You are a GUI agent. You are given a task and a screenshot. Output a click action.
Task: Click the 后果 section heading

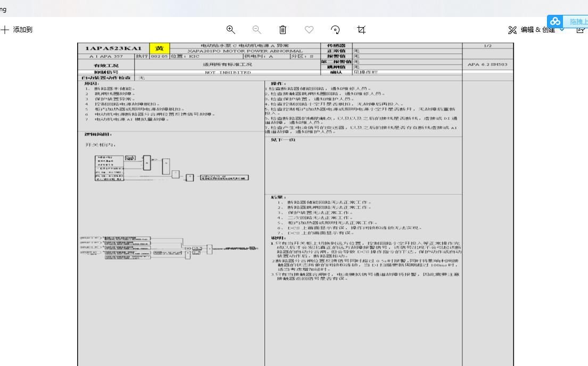tap(278, 197)
